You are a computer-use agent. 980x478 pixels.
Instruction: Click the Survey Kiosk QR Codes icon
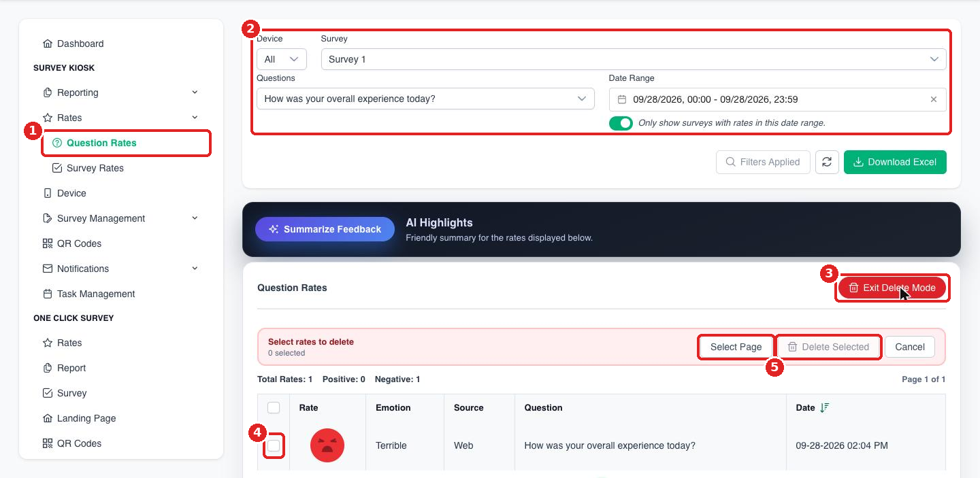tap(48, 243)
